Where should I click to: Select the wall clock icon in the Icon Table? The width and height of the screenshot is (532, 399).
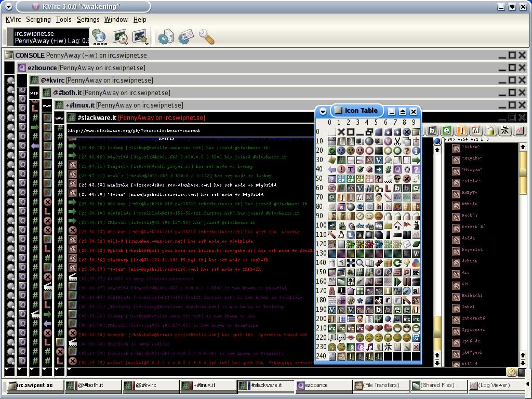tap(360, 216)
